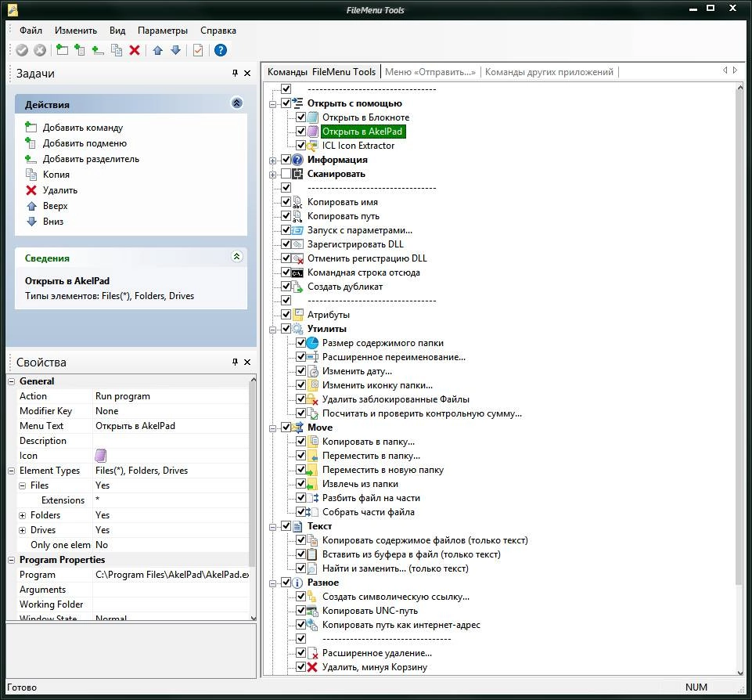Collapse the Утилиты tree node
This screenshot has height=700, width=752.
272,330
